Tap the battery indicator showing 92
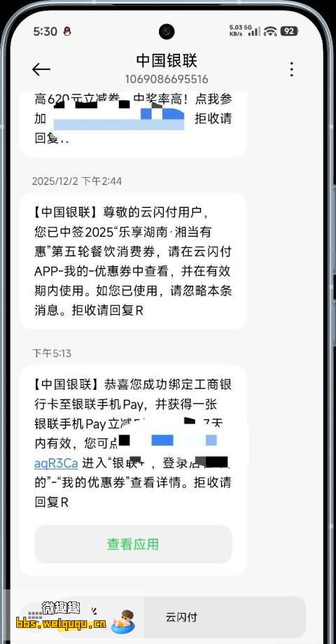336x644 pixels. coord(289,31)
